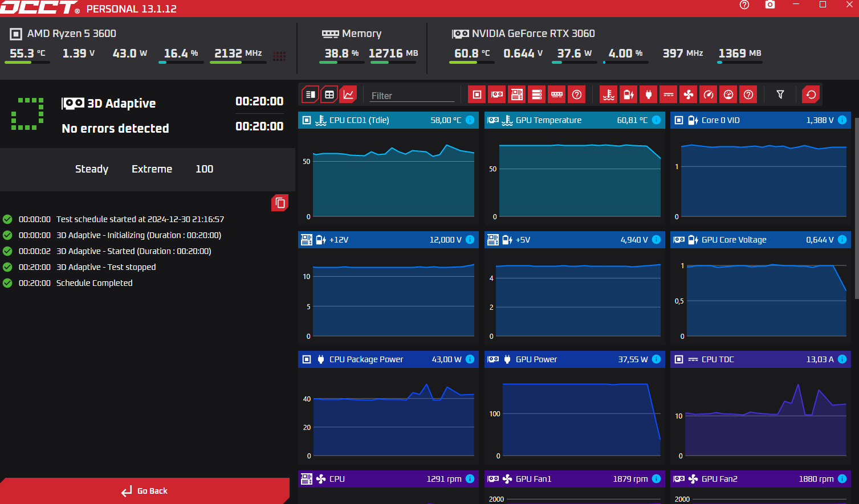Show info for Core 0 VID graph
Screen dimensions: 859x504
[842, 120]
